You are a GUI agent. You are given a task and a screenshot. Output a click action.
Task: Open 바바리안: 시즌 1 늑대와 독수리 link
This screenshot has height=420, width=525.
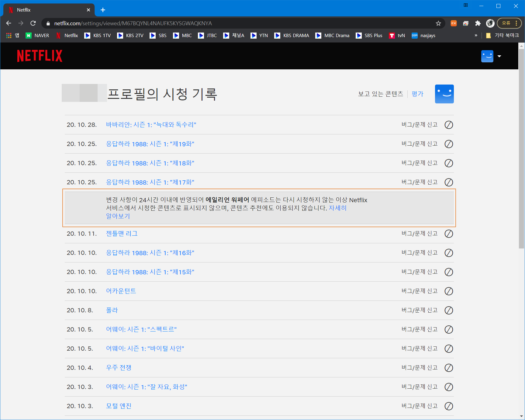[x=151, y=125]
